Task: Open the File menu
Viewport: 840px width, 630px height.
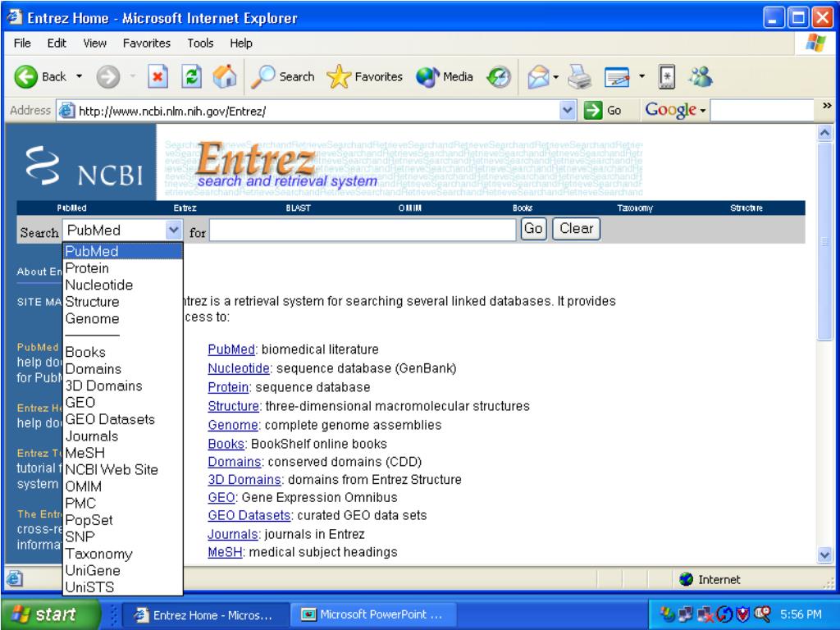Action: [x=22, y=43]
